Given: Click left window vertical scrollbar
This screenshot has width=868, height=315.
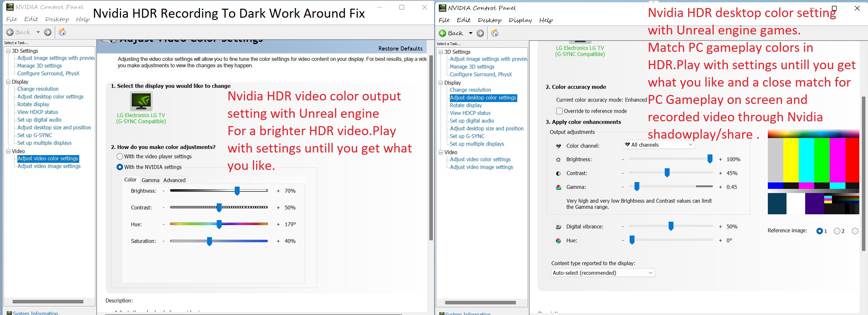Looking at the screenshot, I should pyautogui.click(x=431, y=147).
